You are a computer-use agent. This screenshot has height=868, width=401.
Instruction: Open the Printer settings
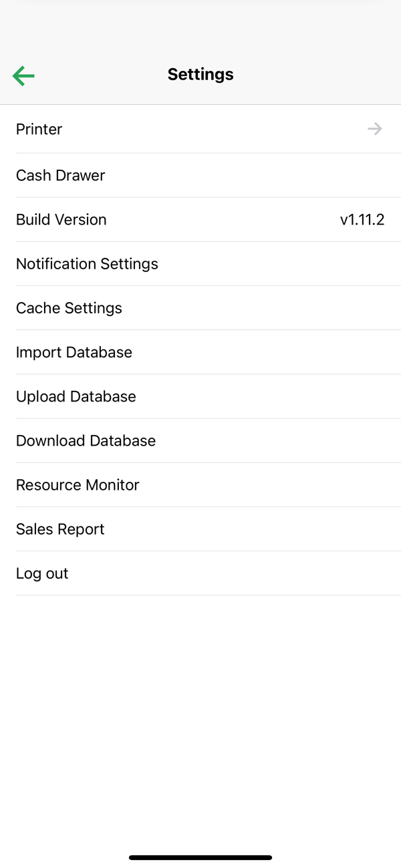click(39, 129)
